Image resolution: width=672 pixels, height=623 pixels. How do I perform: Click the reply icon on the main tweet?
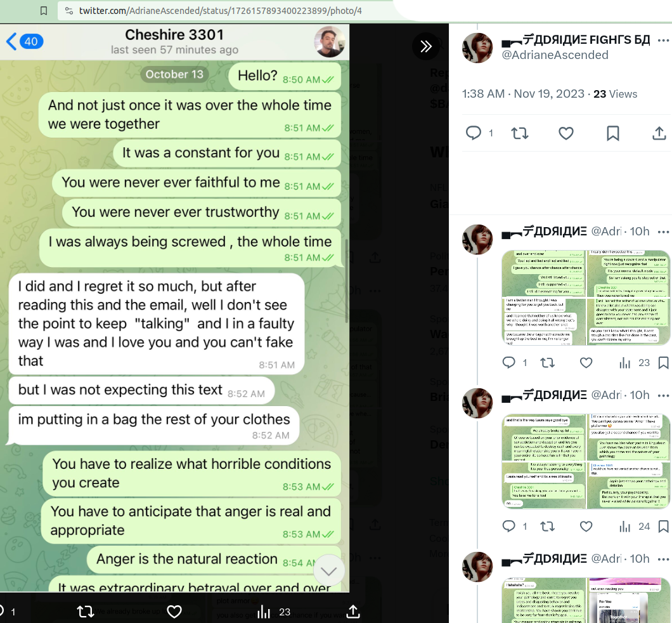474,133
